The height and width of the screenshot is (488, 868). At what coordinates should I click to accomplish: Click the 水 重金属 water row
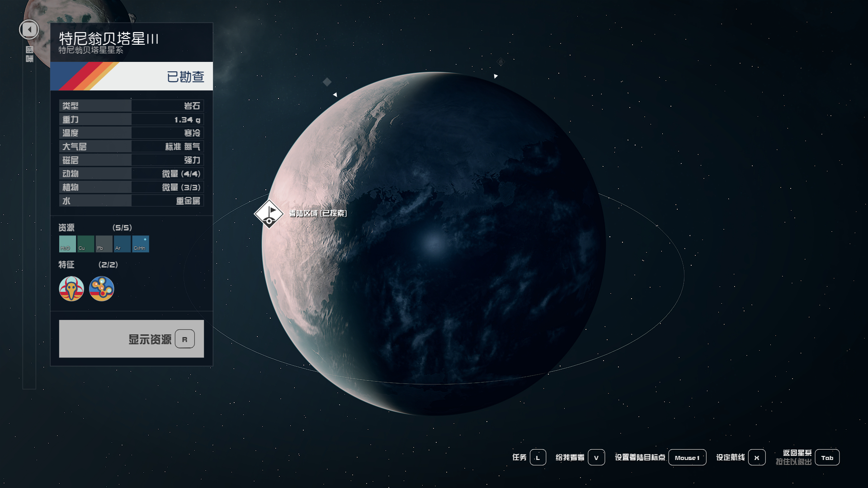coord(132,201)
